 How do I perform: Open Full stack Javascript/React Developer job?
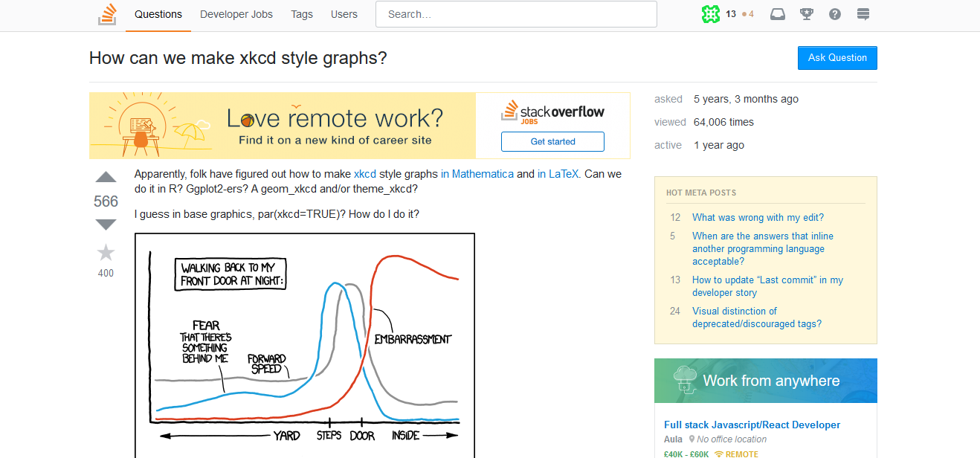[x=752, y=425]
